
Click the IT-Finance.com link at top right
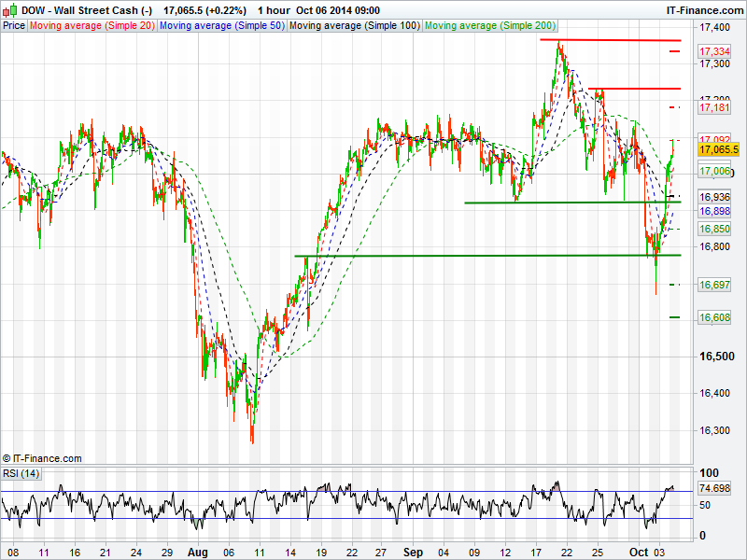click(705, 10)
